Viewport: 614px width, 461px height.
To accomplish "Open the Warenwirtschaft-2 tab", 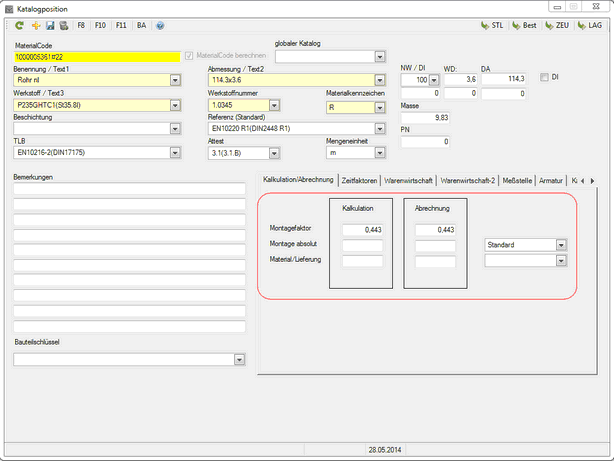I will point(468,179).
